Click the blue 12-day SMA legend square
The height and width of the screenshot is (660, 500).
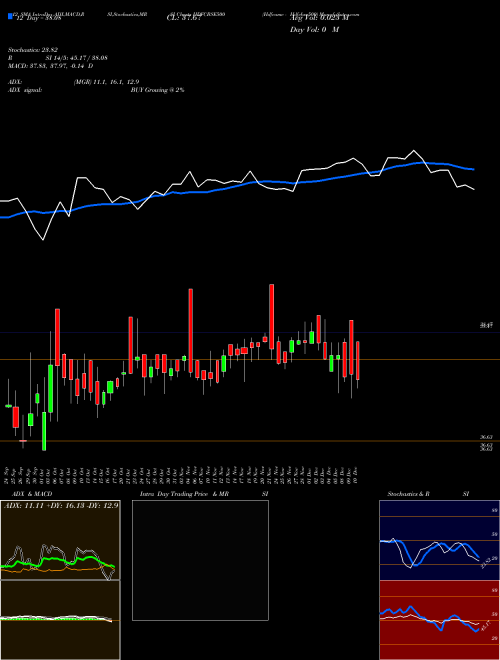click(10, 16)
